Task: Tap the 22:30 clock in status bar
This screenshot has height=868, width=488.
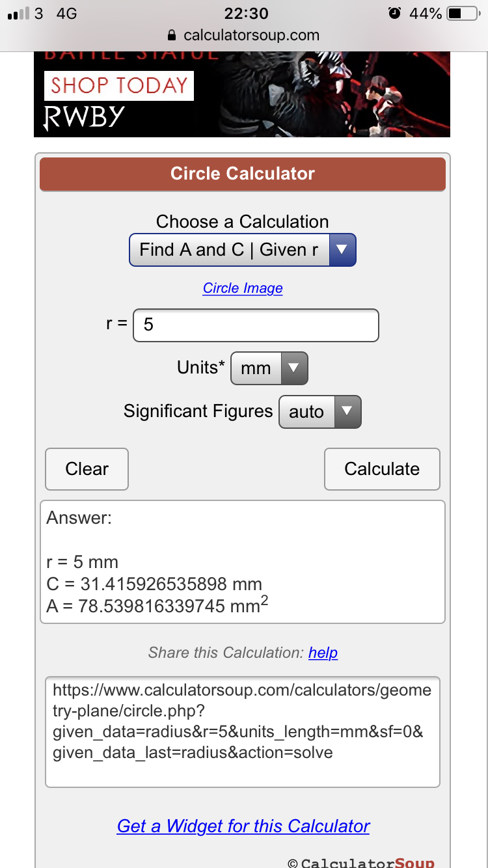Action: (246, 13)
